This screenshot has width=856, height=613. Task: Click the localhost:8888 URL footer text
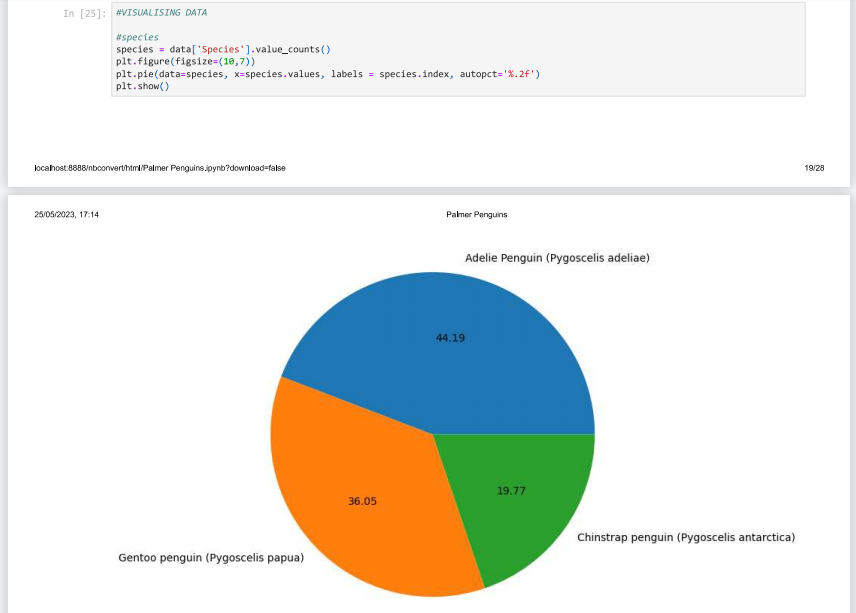pyautogui.click(x=160, y=168)
